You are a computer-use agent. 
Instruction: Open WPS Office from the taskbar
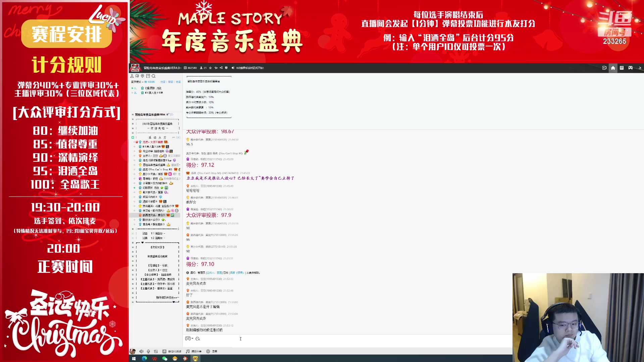(x=155, y=359)
